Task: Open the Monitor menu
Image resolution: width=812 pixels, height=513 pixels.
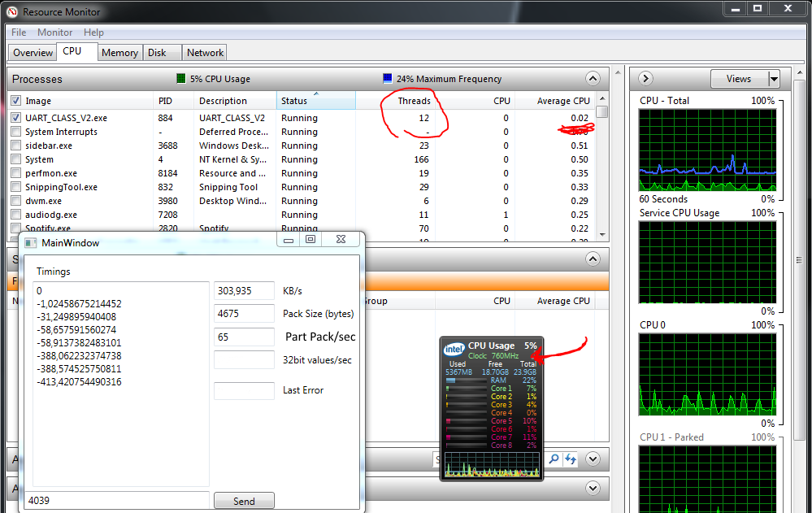Action: [x=54, y=33]
